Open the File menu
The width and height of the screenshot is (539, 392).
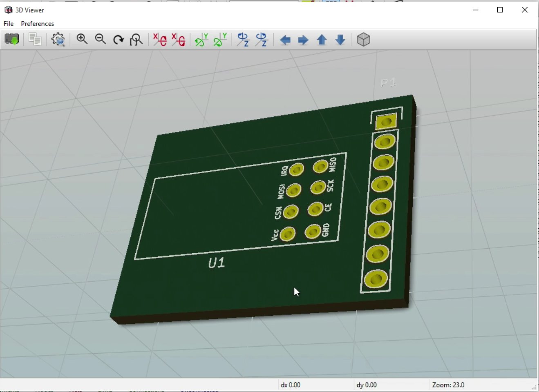tap(8, 24)
